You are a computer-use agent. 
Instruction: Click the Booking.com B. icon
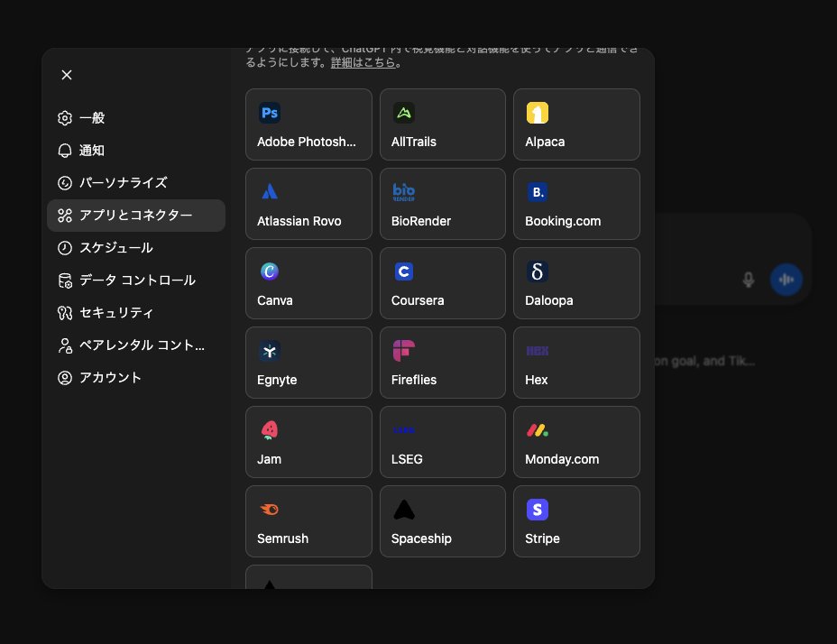(x=537, y=192)
